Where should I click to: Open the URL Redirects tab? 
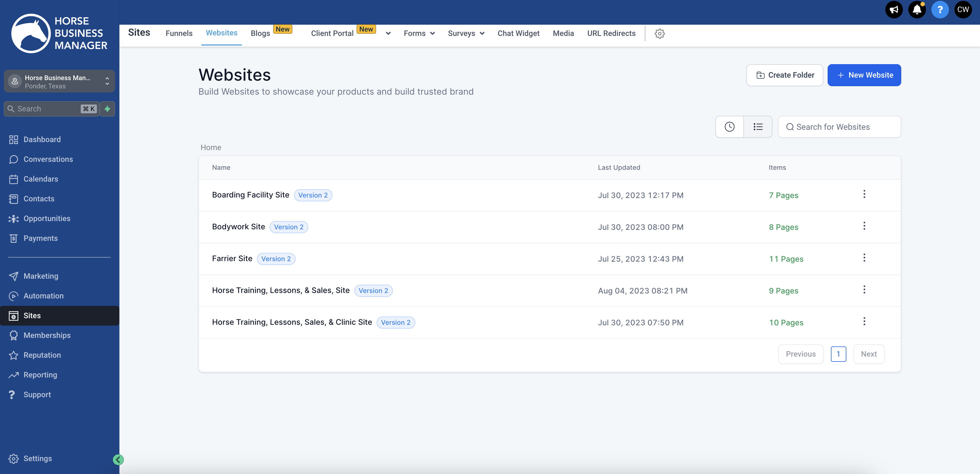(x=611, y=33)
